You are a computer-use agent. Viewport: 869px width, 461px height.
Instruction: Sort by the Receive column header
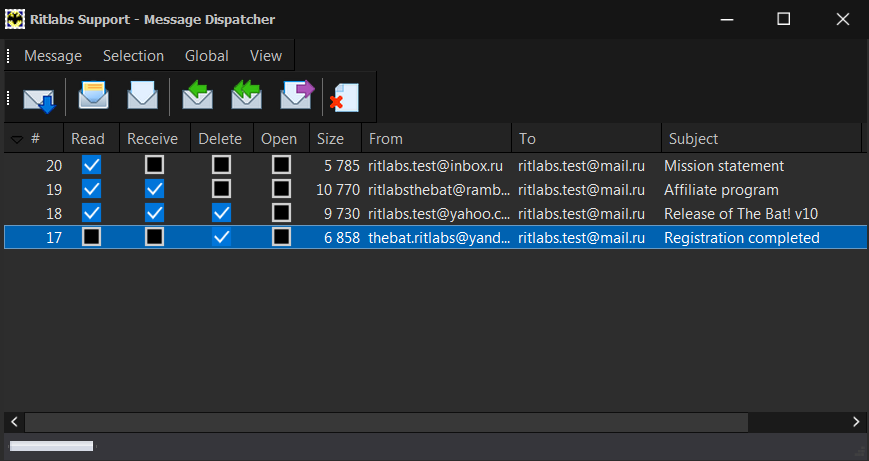pos(155,139)
